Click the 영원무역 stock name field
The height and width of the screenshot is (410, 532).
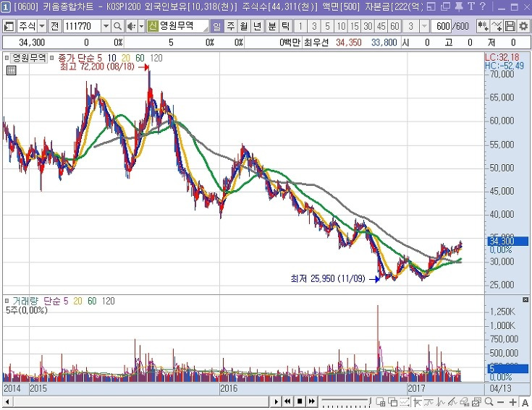pos(183,26)
